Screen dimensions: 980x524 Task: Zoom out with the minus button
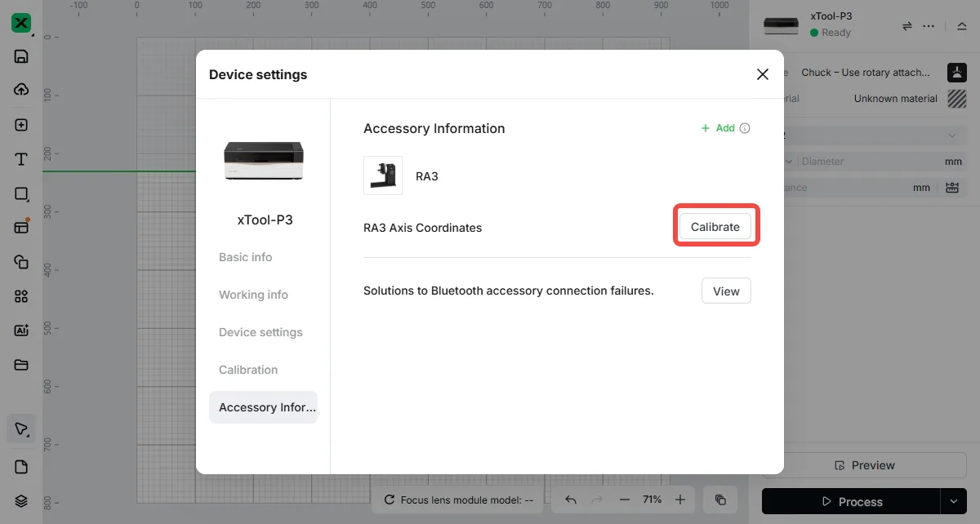pos(625,500)
